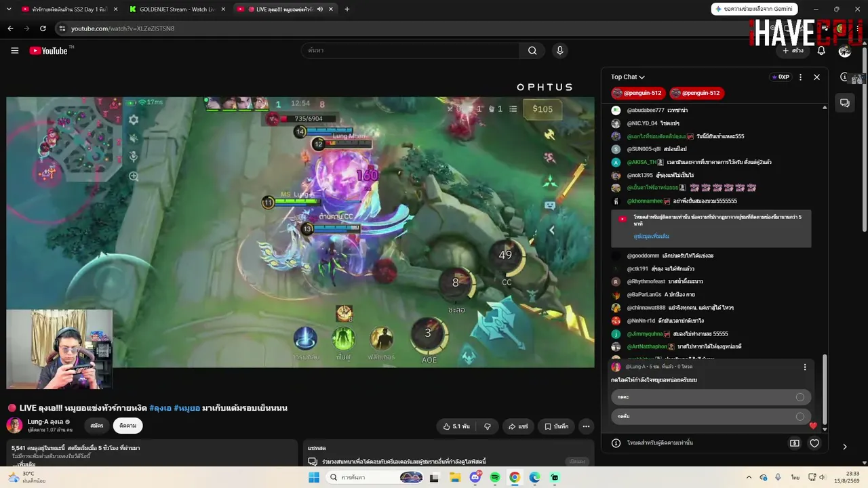Click the live video player
This screenshot has width=868, height=488.
pos(300,232)
